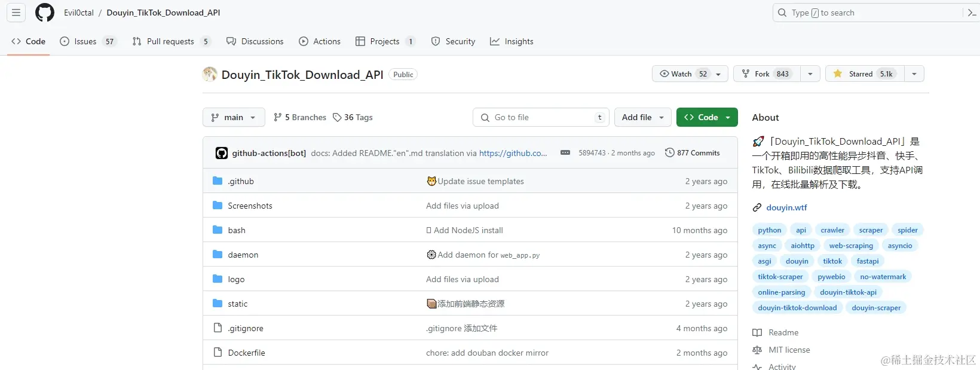This screenshot has height=370, width=980.
Task: Focus the Go to file input
Action: pyautogui.click(x=541, y=117)
